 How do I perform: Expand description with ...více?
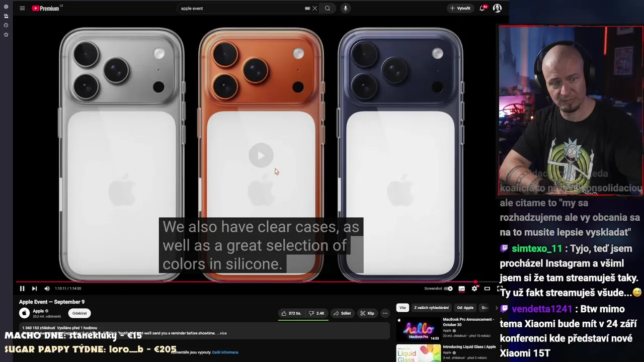(x=222, y=333)
